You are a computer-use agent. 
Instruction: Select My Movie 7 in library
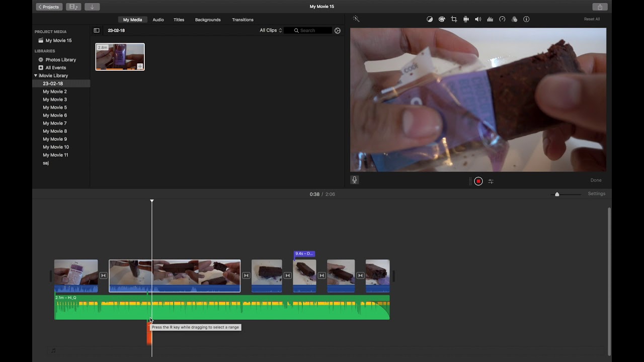click(55, 123)
